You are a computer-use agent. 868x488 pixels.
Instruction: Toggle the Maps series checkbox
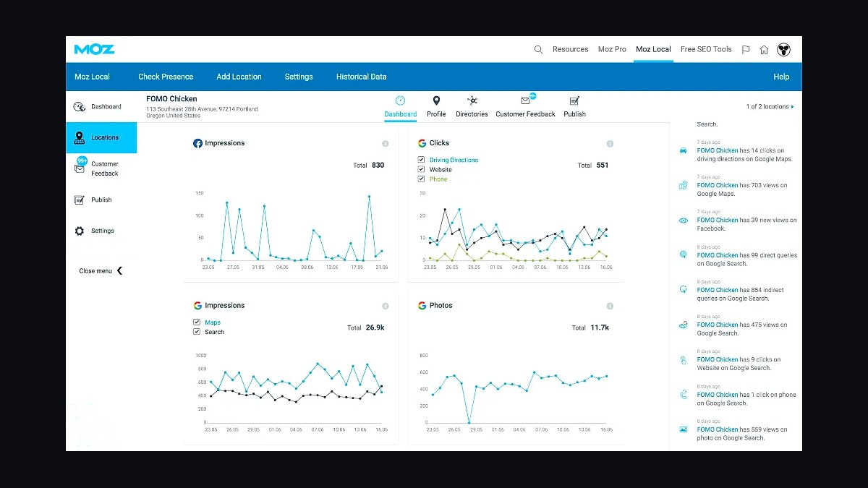point(197,322)
